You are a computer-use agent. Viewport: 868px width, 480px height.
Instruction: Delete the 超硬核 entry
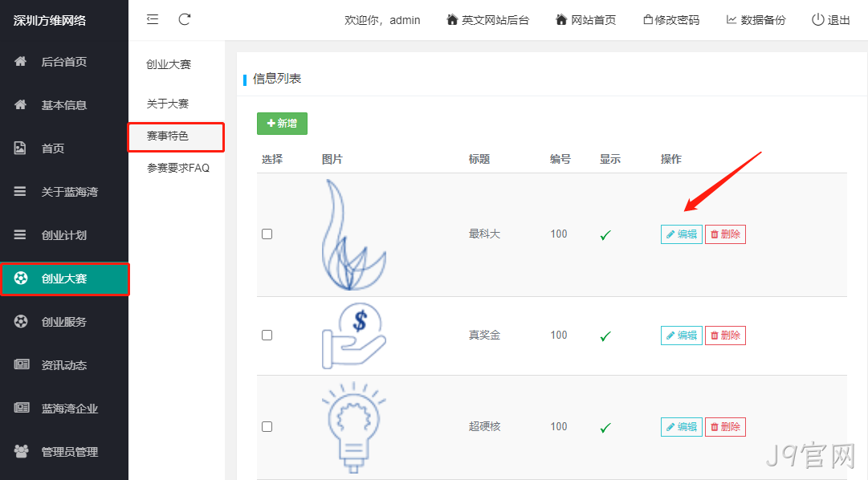point(725,427)
